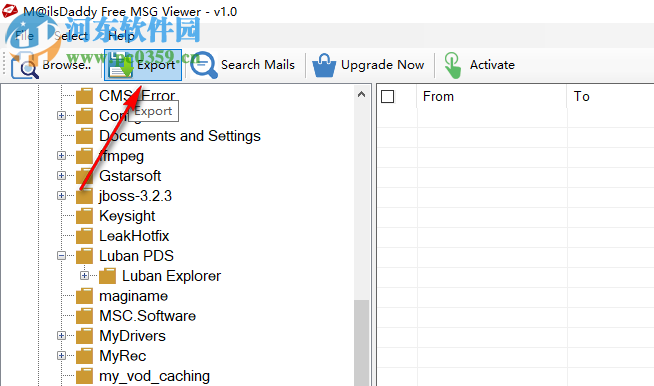This screenshot has height=386, width=654.
Task: Select the Gstarsoft folder icon
Action: click(x=85, y=176)
